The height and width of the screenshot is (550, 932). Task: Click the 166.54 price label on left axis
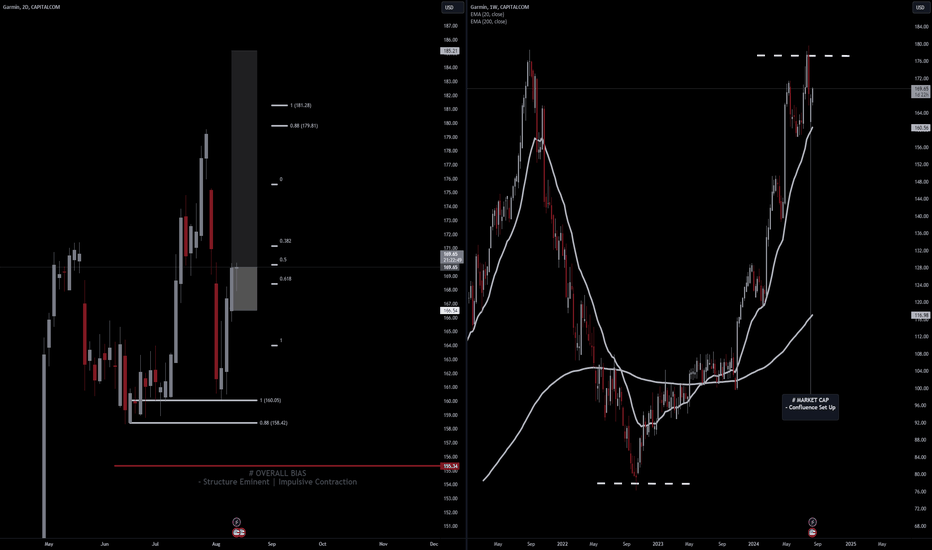click(450, 310)
